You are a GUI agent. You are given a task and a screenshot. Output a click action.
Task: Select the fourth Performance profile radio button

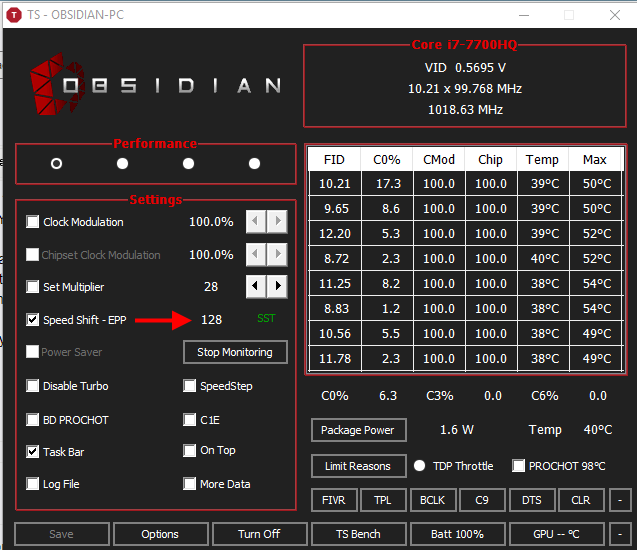(x=254, y=164)
